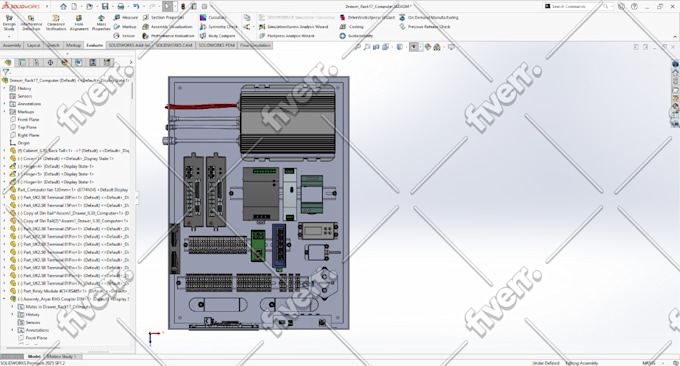
Task: Save the document with the Save icon
Action: click(x=105, y=7)
